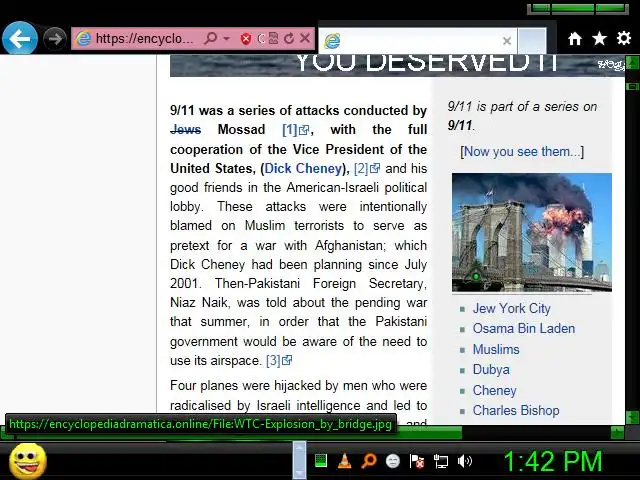Click the 1:42 PM taskbar clock
The image size is (640, 480).
coord(553,461)
